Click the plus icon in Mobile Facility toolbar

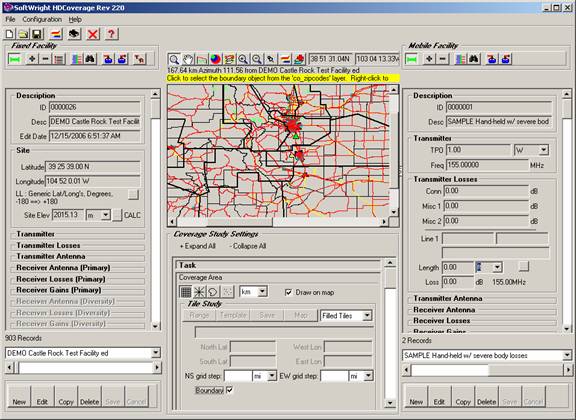click(429, 59)
